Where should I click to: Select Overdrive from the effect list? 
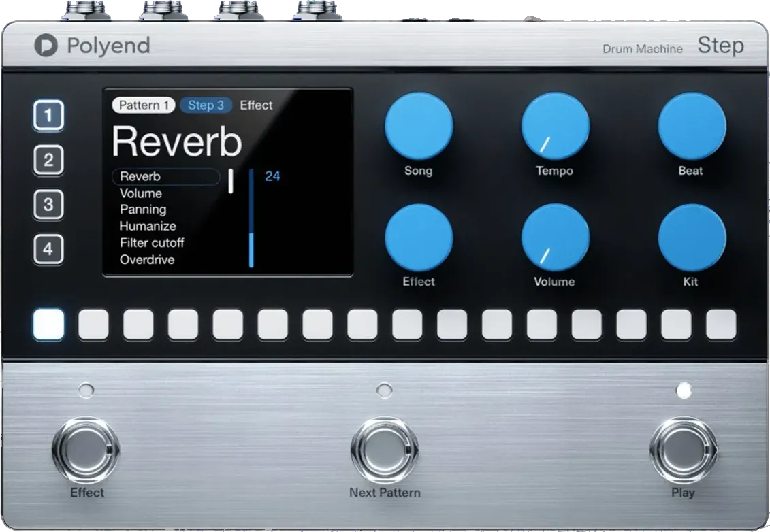[147, 260]
